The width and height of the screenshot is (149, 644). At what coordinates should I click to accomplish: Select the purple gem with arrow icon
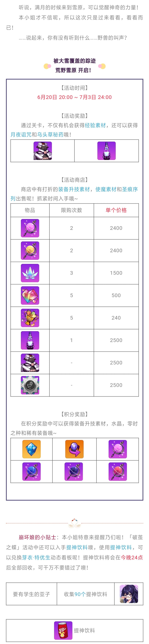pyautogui.click(x=74, y=449)
